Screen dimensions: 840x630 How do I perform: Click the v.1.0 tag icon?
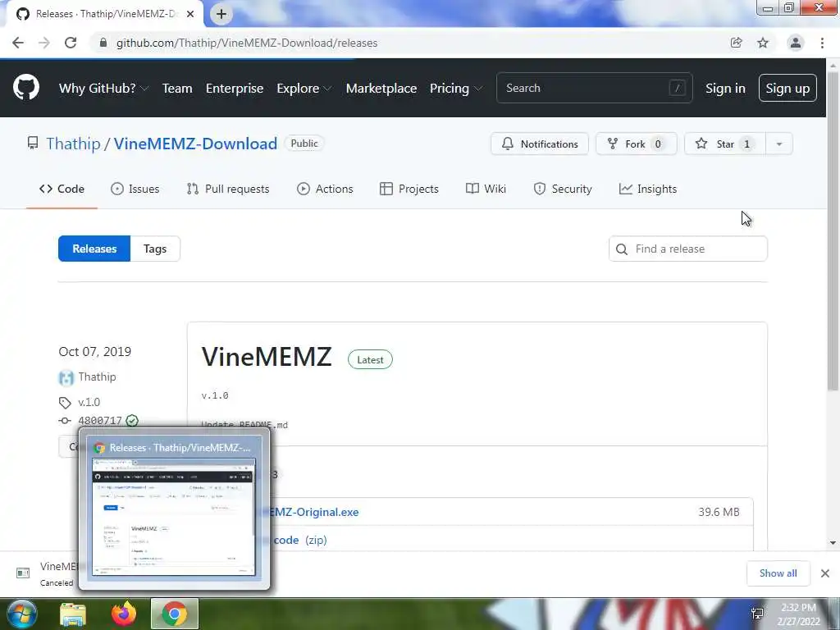coord(65,402)
